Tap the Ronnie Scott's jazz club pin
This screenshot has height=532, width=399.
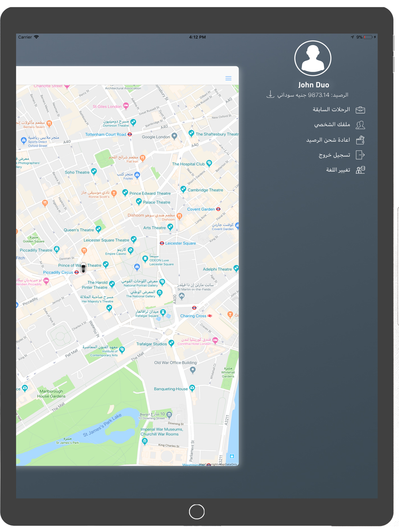[114, 193]
